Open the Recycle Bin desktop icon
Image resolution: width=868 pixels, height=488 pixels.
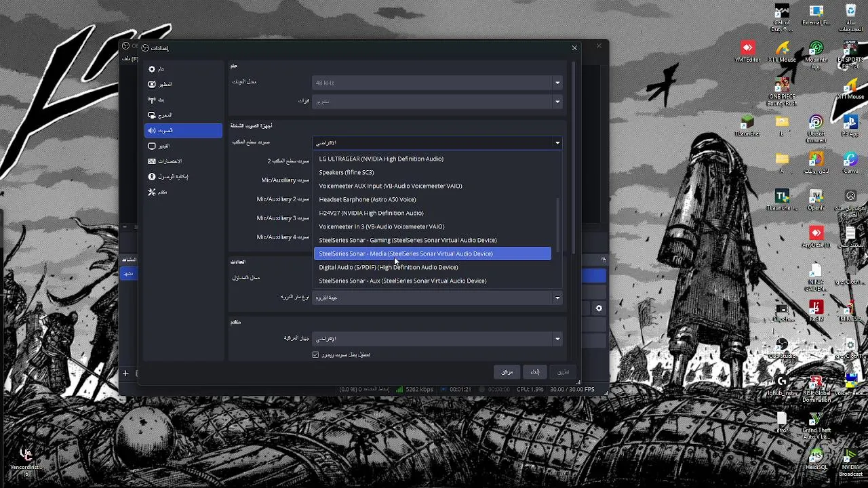tap(850, 18)
